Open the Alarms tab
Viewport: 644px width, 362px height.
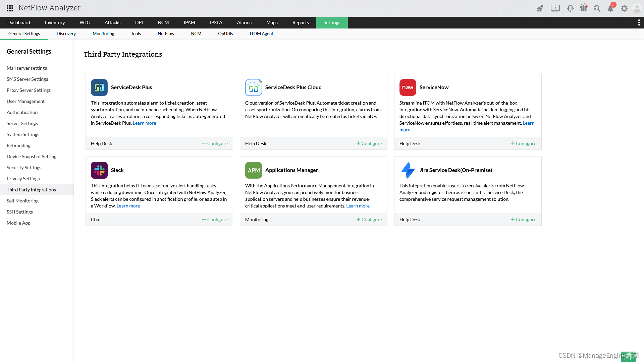pyautogui.click(x=244, y=22)
